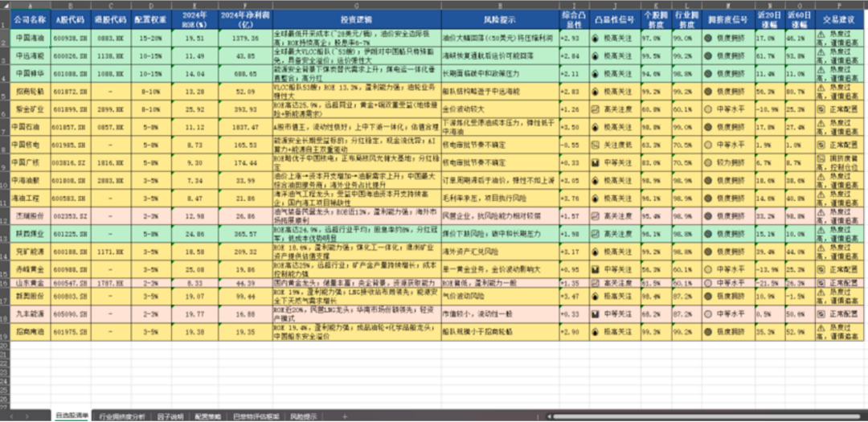This screenshot has height=422, width=868.
Task: Click the chart icon in 山东黄金's 凸显性信号 cell
Action: pyautogui.click(x=595, y=283)
